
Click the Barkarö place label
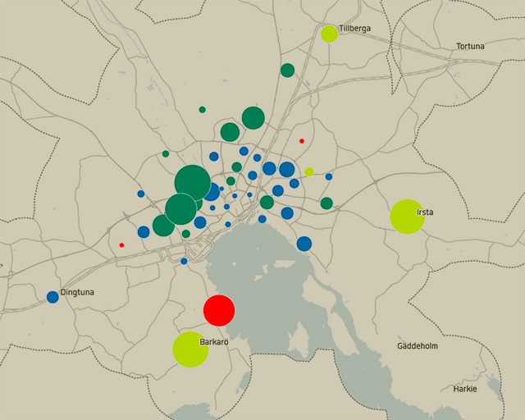point(214,342)
